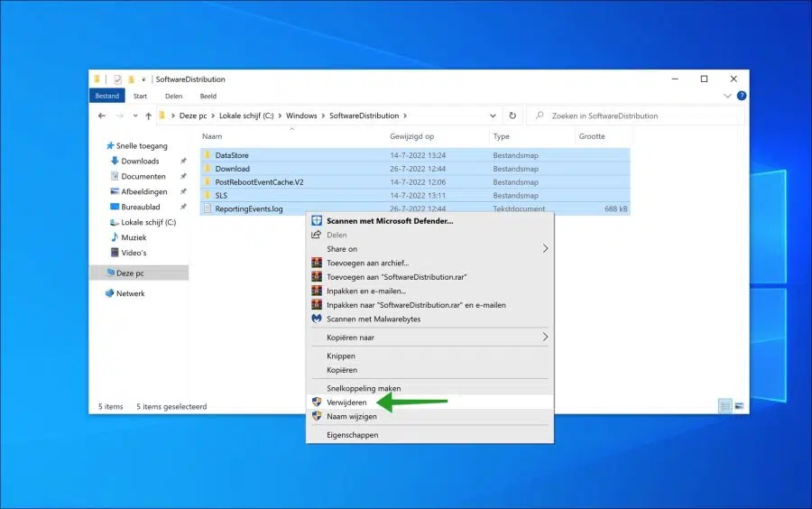Choose Knippen from context menu
The image size is (812, 509).
pos(429,356)
